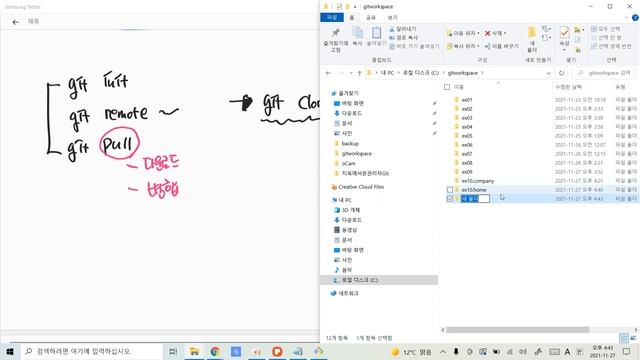The image size is (640, 360).
Task: Go up one folder level in Explorer
Action: pos(359,73)
